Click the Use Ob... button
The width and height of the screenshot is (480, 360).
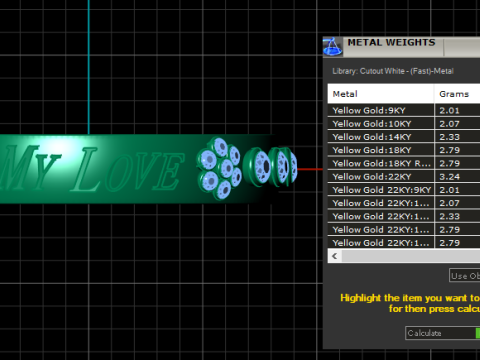tap(465, 276)
